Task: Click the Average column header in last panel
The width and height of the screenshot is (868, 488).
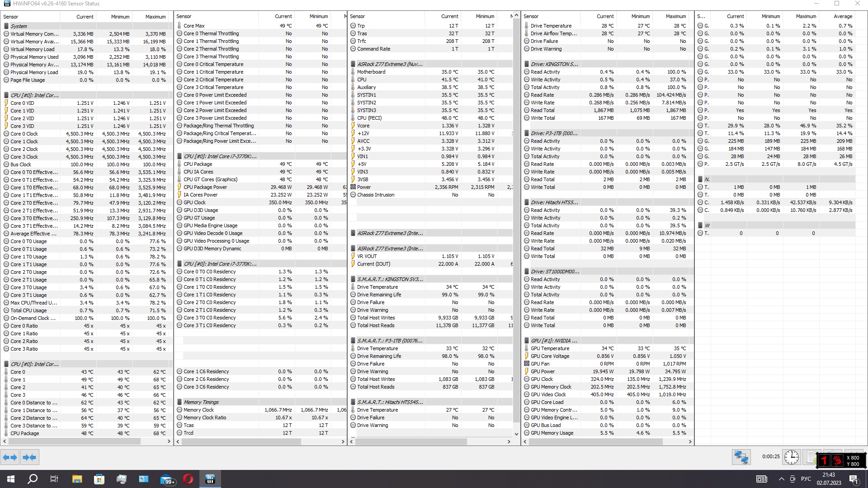Action: (x=843, y=16)
